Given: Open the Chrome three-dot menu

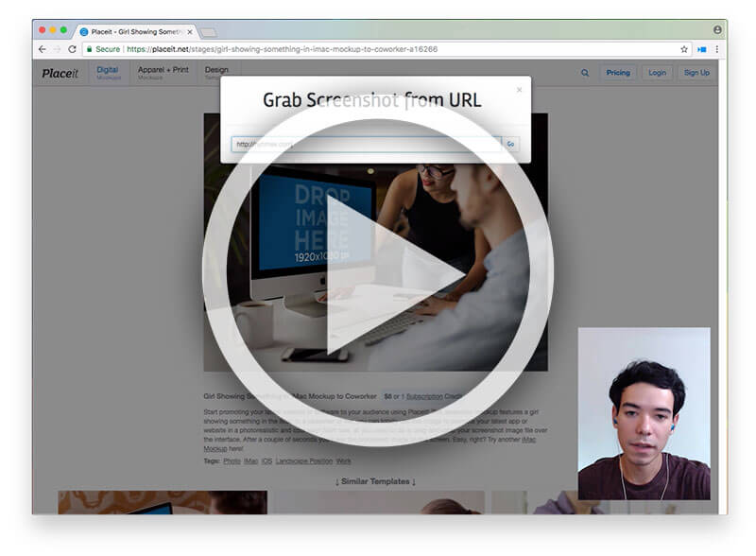Looking at the screenshot, I should tap(717, 49).
